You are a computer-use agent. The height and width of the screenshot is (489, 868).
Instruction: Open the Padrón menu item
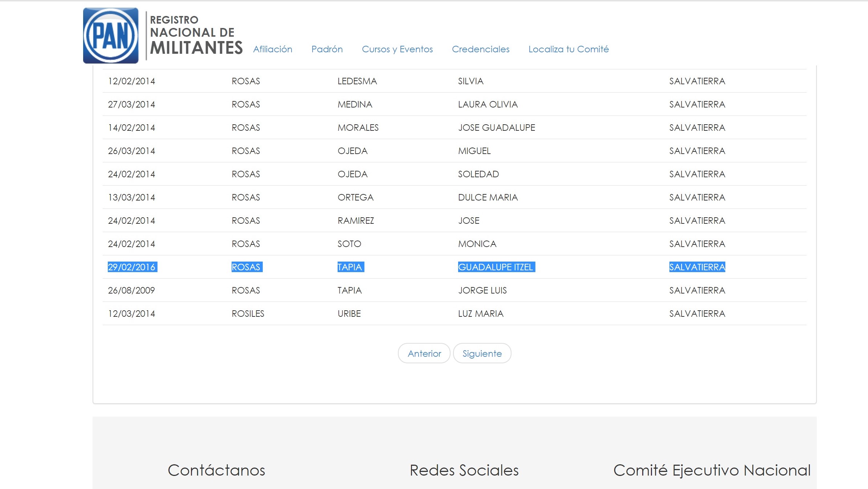pos(327,49)
